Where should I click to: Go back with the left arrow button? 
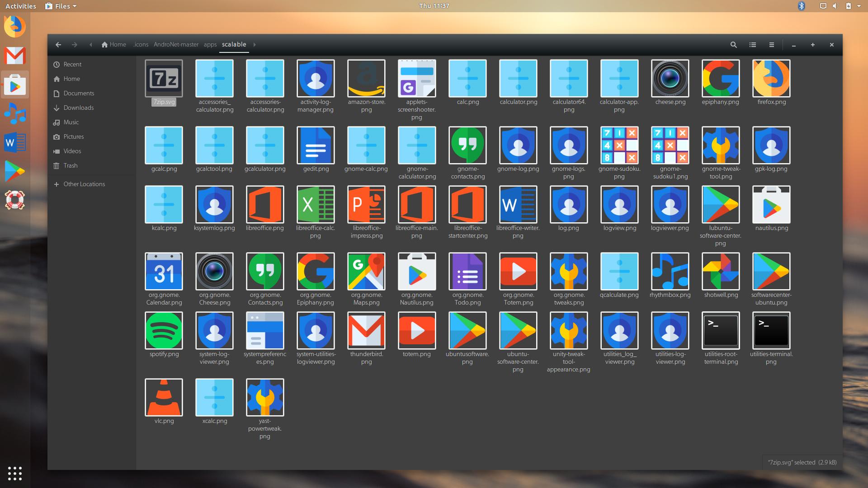point(58,45)
